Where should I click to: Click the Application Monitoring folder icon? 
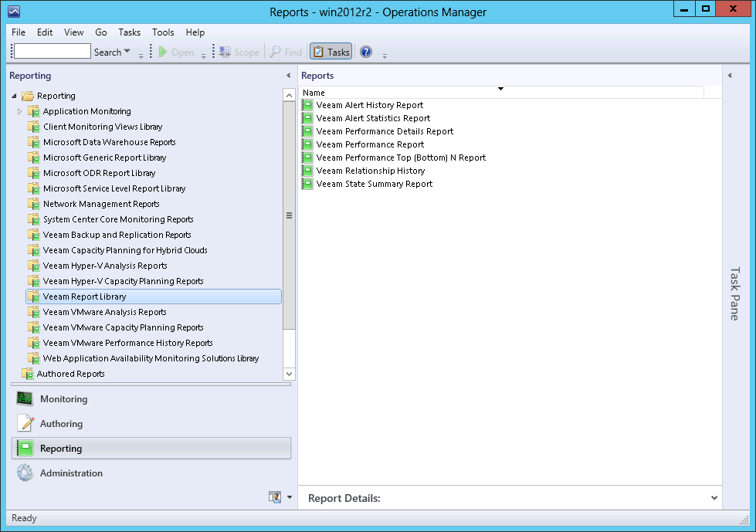coord(34,111)
